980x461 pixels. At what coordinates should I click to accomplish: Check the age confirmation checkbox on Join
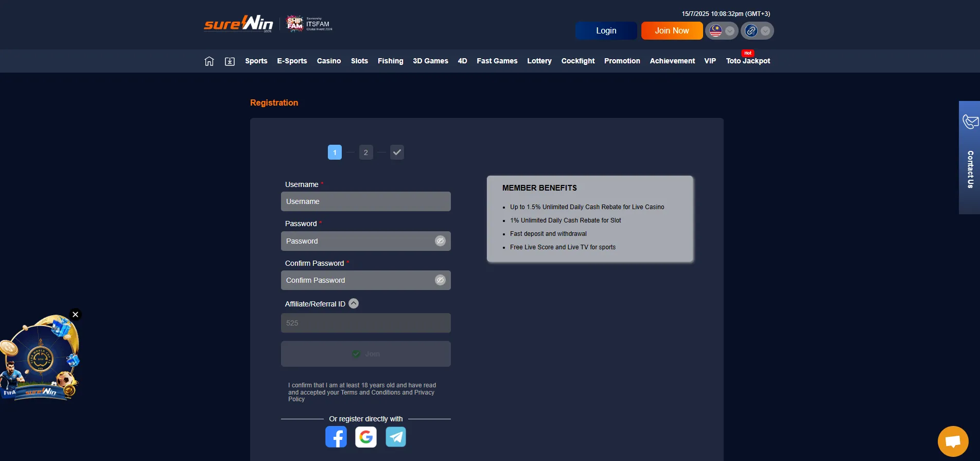pos(356,354)
